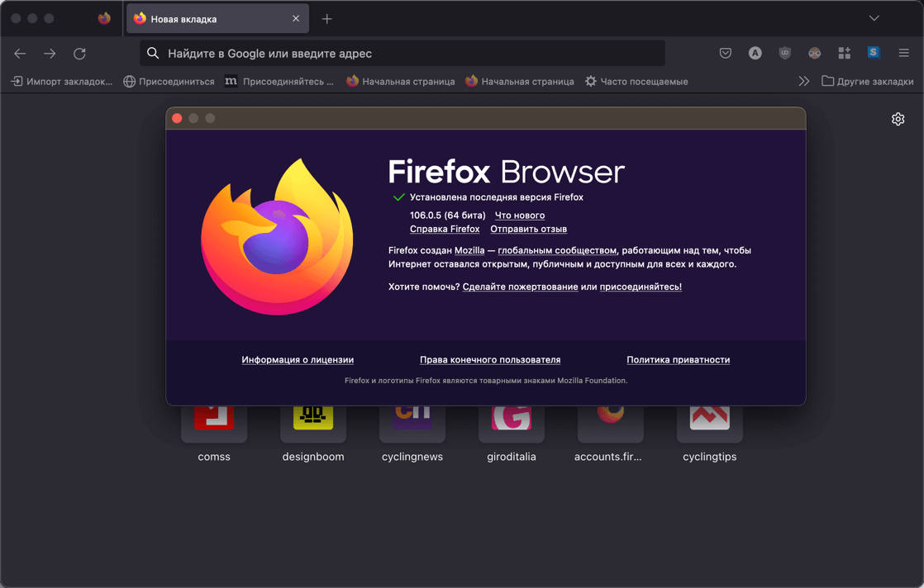The height and width of the screenshot is (588, 924).
Task: Click the 'присоединяйтесь!' link
Action: pyautogui.click(x=641, y=287)
